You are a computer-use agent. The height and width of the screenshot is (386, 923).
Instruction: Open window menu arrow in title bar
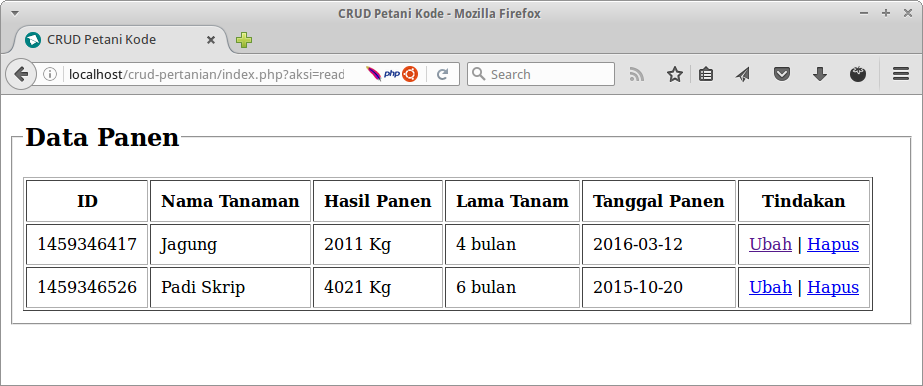pos(15,13)
